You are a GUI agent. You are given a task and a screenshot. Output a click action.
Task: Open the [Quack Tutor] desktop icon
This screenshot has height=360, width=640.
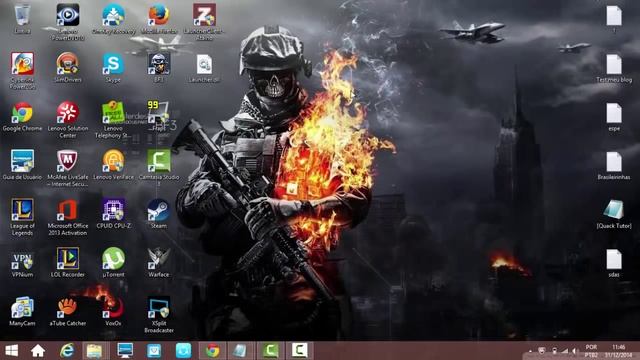[x=614, y=214]
